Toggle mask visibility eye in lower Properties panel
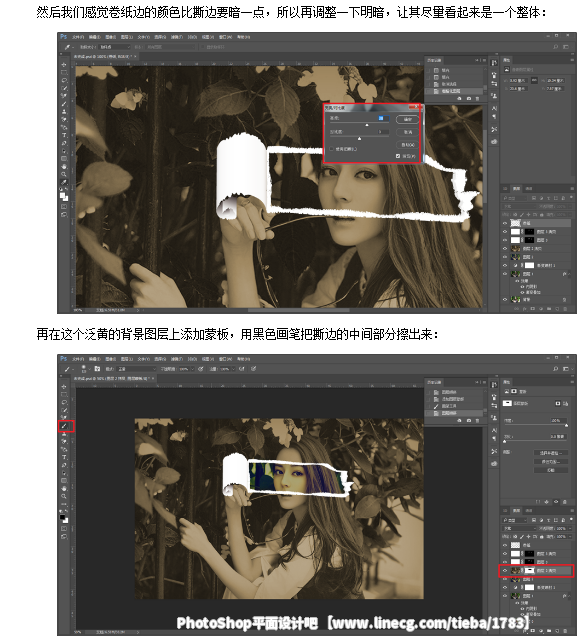 click(556, 502)
